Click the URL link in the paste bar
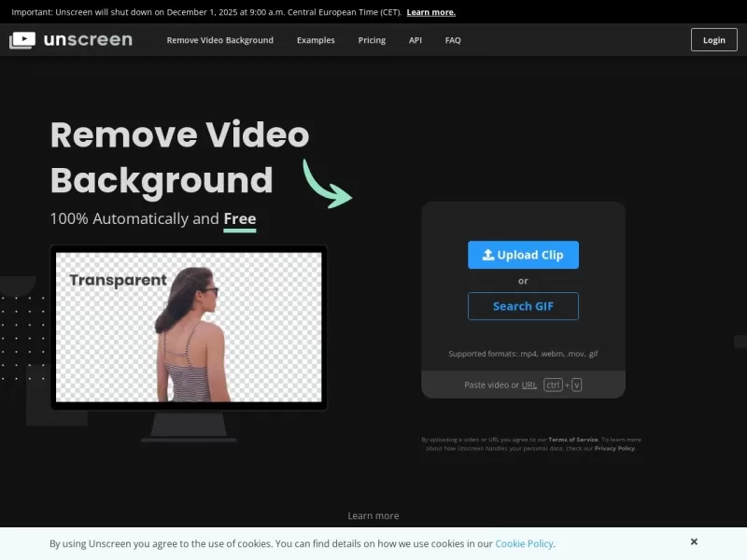This screenshot has width=747, height=560. pyautogui.click(x=529, y=385)
